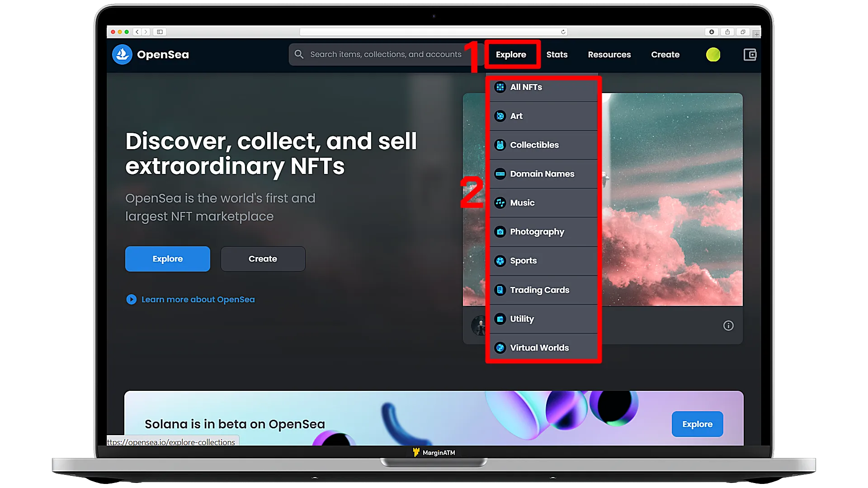Open the browser downloads icon

(712, 32)
